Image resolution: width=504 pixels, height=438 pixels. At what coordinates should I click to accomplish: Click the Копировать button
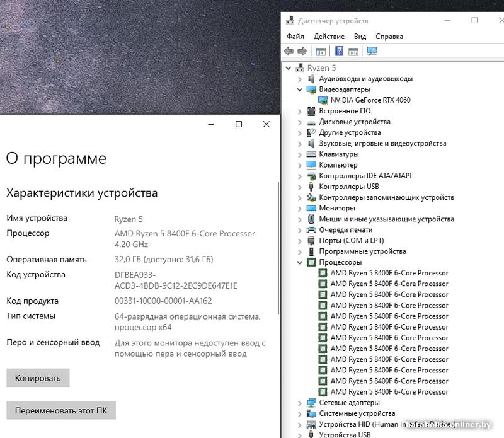click(x=38, y=378)
